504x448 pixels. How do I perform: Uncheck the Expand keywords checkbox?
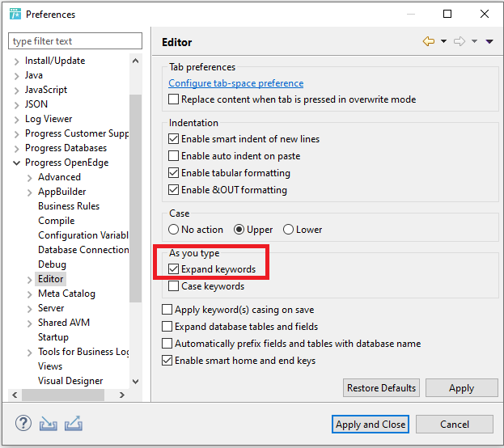tap(174, 268)
